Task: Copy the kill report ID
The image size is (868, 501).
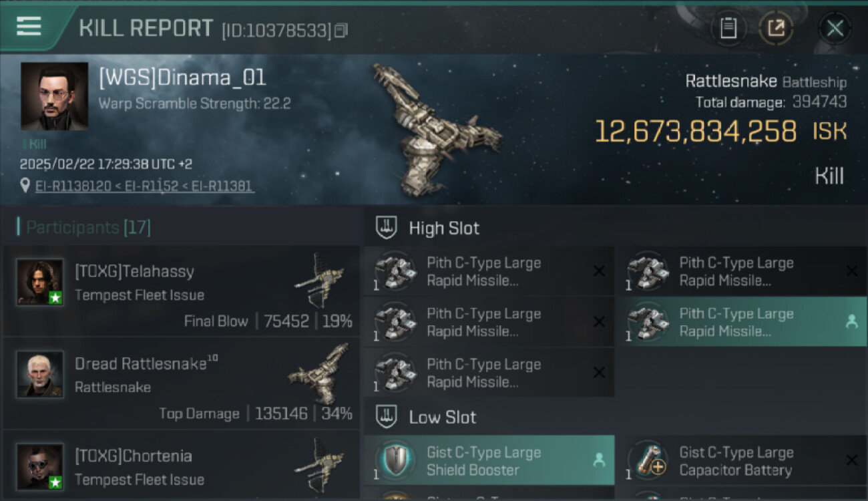Action: click(341, 30)
